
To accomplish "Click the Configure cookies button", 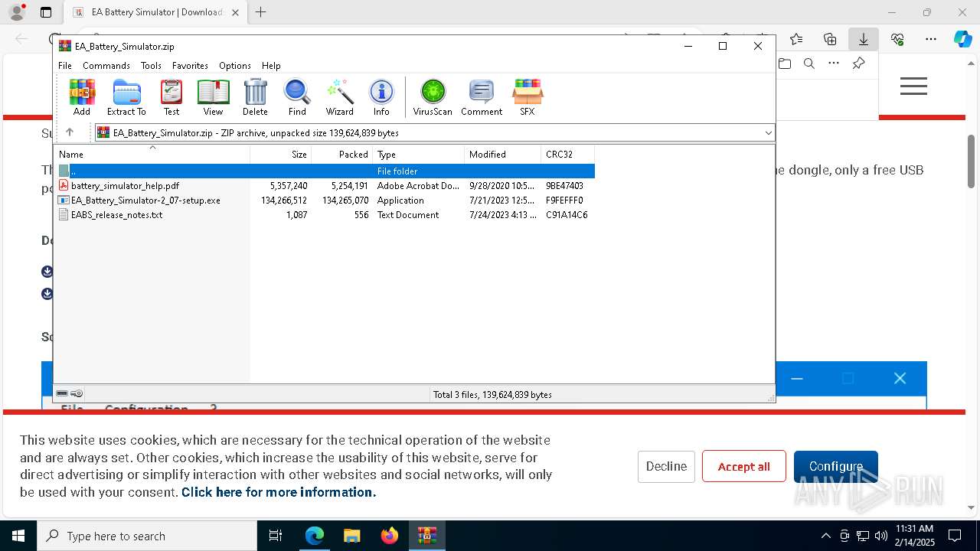I will pyautogui.click(x=836, y=466).
